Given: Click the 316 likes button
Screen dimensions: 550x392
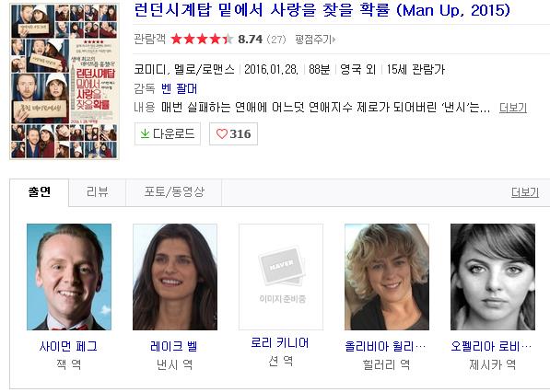Looking at the screenshot, I should (234, 133).
